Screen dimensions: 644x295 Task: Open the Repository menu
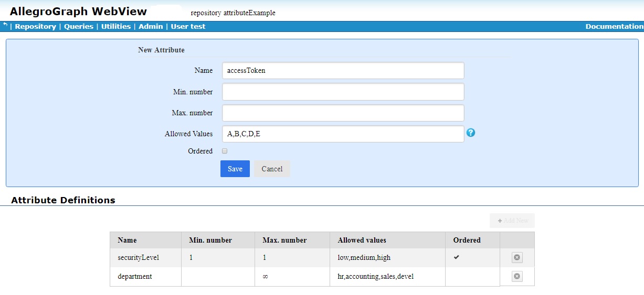tap(35, 26)
